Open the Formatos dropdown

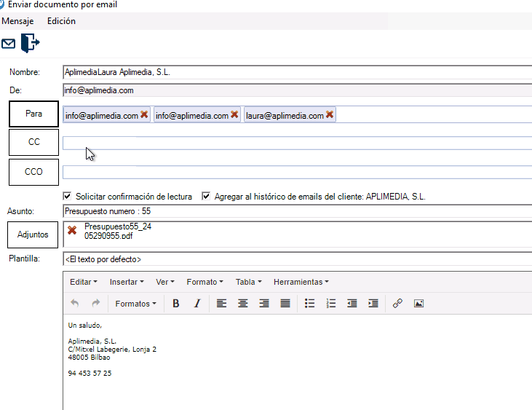coord(135,304)
